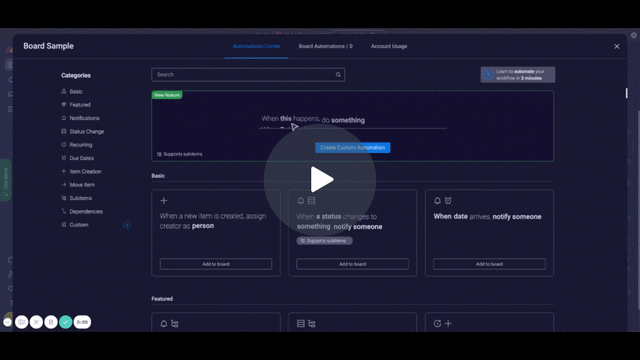Select the Dependencies category

pyautogui.click(x=86, y=211)
